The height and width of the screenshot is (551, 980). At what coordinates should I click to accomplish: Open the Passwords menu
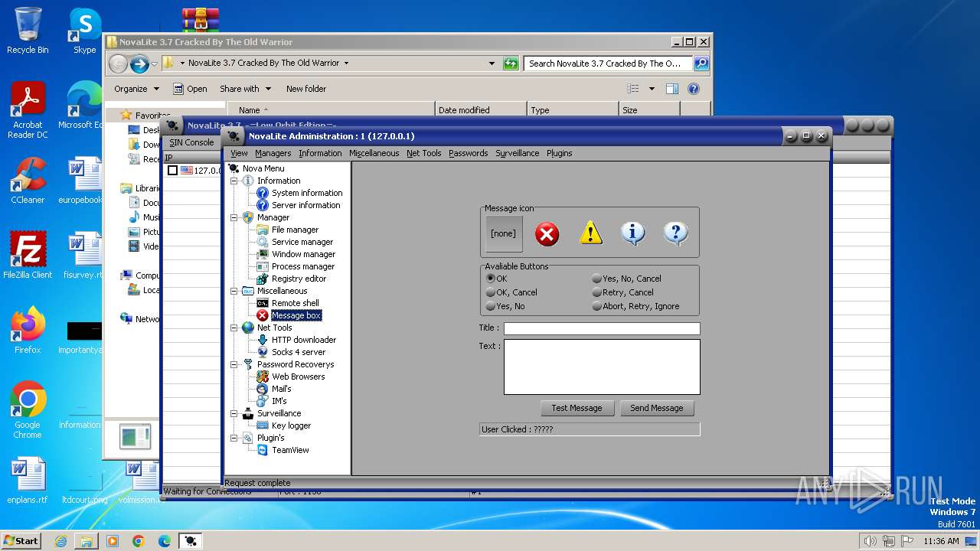click(469, 153)
